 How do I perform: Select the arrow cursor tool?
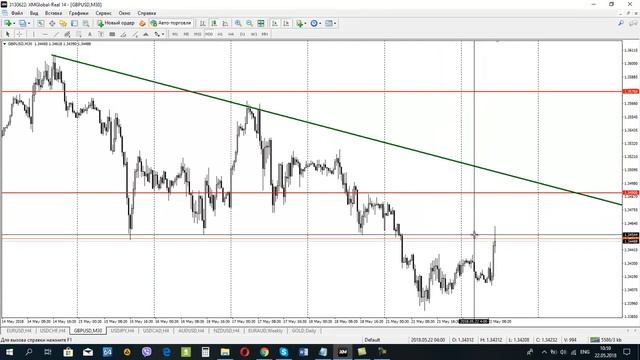click(x=7, y=34)
